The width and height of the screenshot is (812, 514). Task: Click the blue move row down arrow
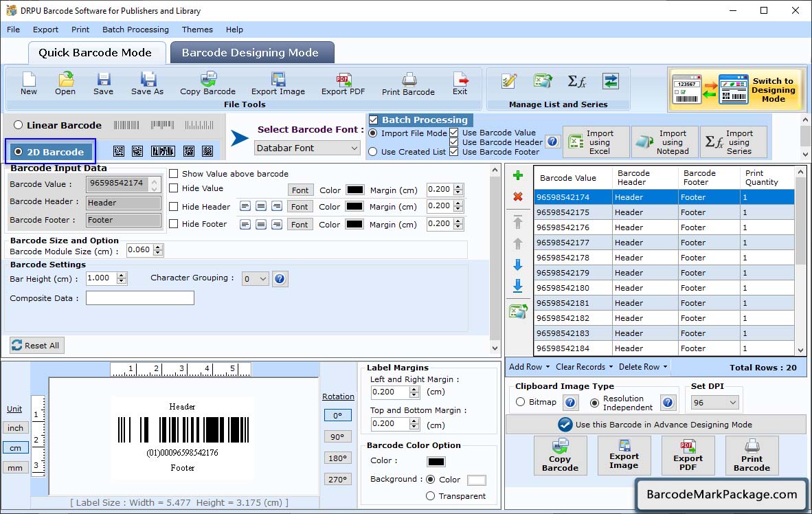coord(517,265)
